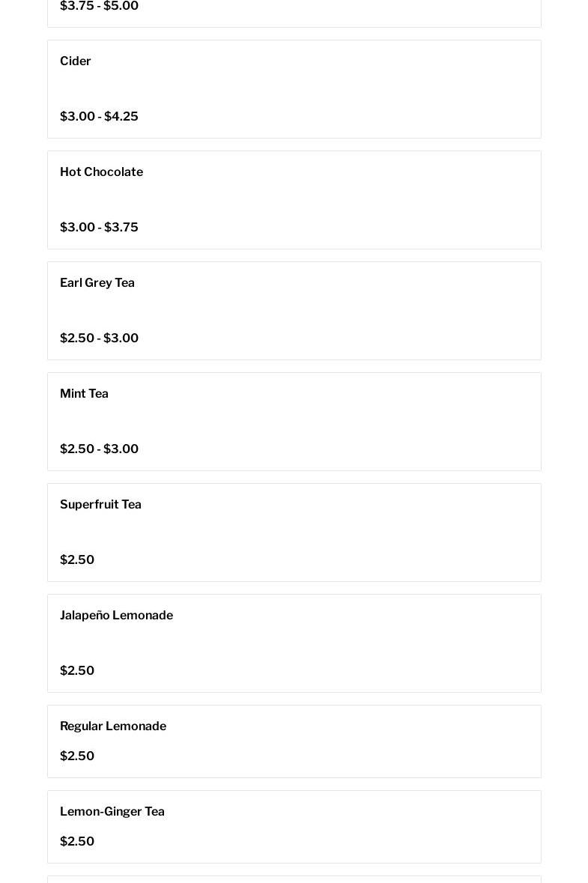Open the Cider menu item

pyautogui.click(x=76, y=61)
